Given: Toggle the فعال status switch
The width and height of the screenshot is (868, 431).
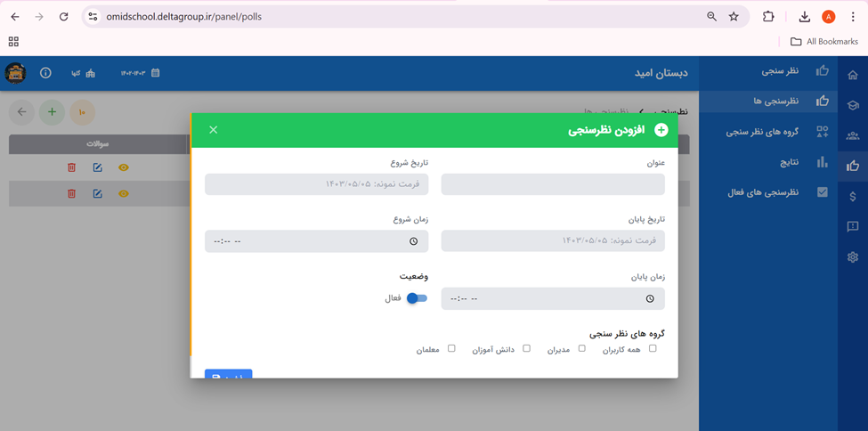Looking at the screenshot, I should [418, 298].
